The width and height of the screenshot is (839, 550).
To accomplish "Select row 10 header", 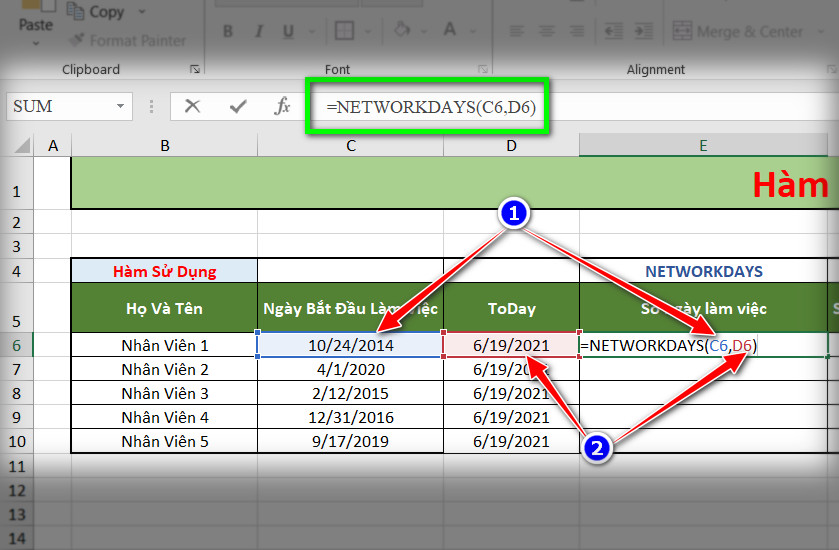I will pos(17,441).
